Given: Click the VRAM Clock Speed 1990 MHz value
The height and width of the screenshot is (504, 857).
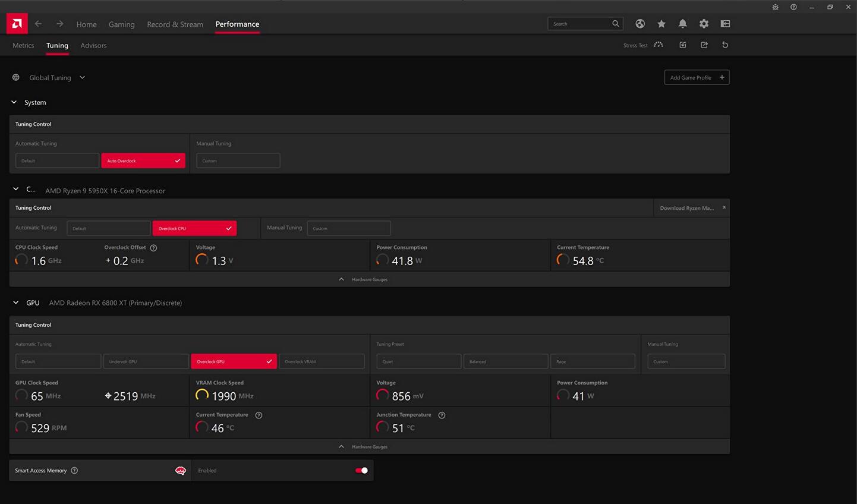Looking at the screenshot, I should click(232, 396).
